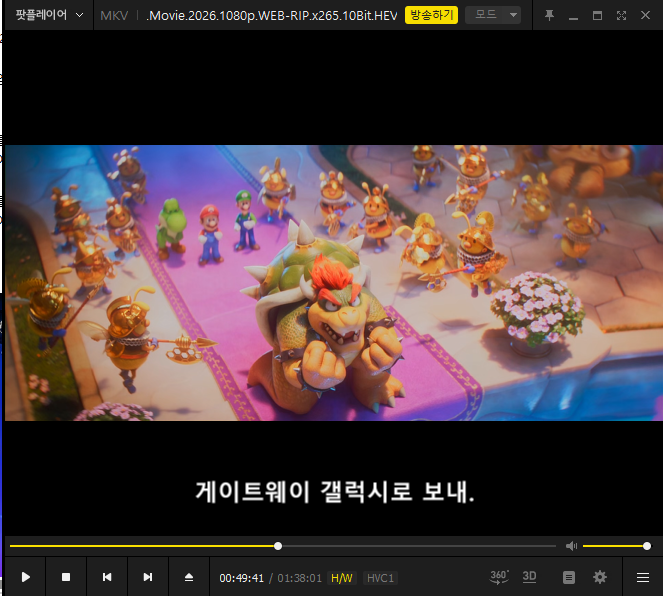
Task: Toggle 3D video mode
Action: click(x=530, y=577)
